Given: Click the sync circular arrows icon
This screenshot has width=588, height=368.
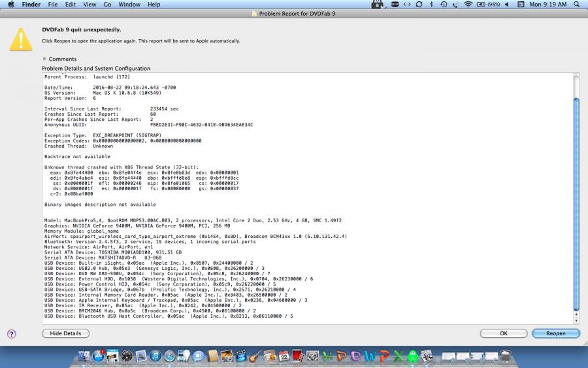Looking at the screenshot, I should (x=419, y=5).
